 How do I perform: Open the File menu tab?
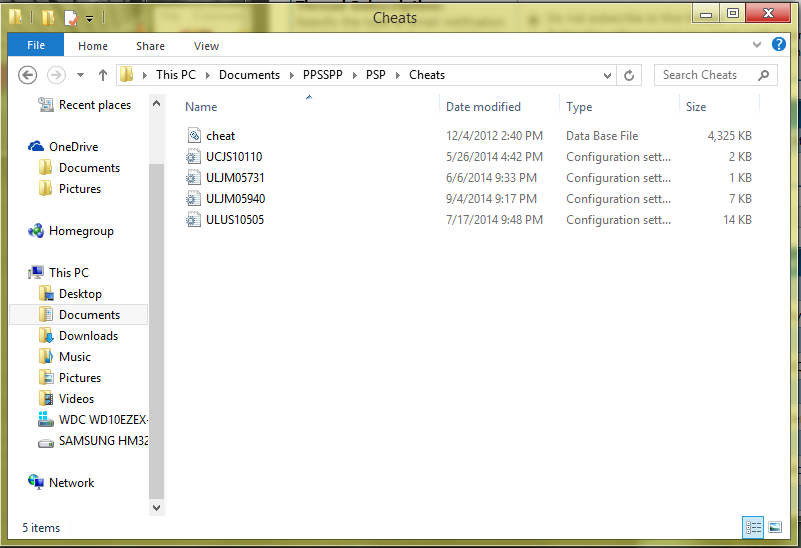(x=35, y=45)
